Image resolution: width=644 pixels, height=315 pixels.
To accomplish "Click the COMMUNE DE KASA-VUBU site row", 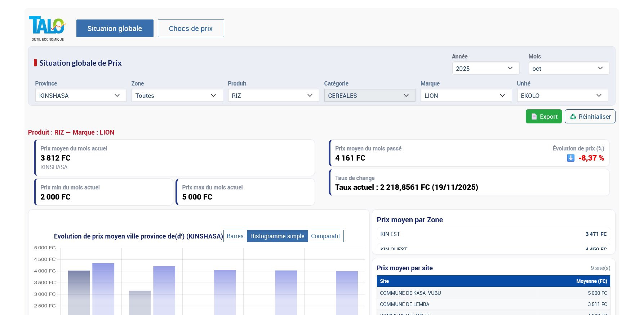I will click(493, 293).
